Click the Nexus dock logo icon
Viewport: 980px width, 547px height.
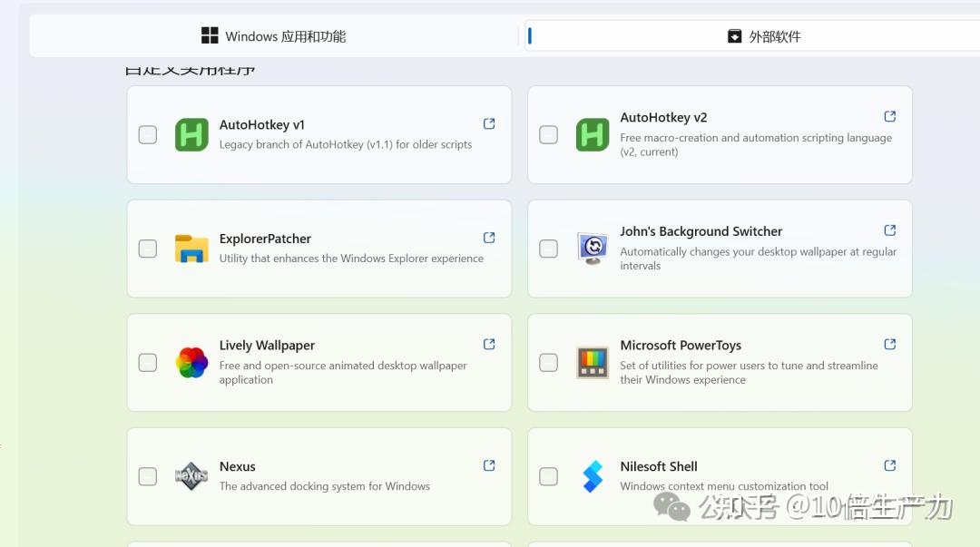coord(191,476)
